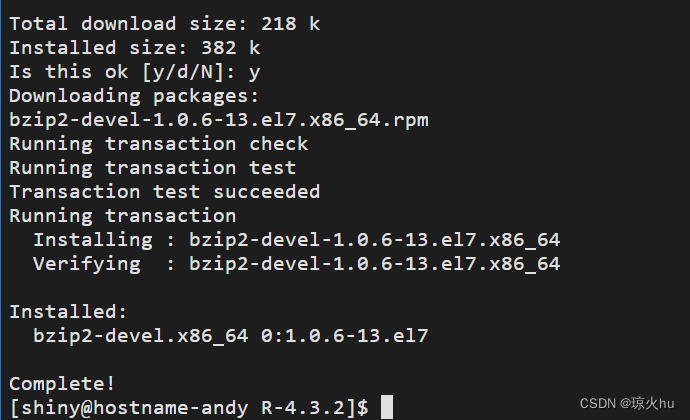Click the package name on the Verifying line
The width and height of the screenshot is (690, 420).
(375, 264)
